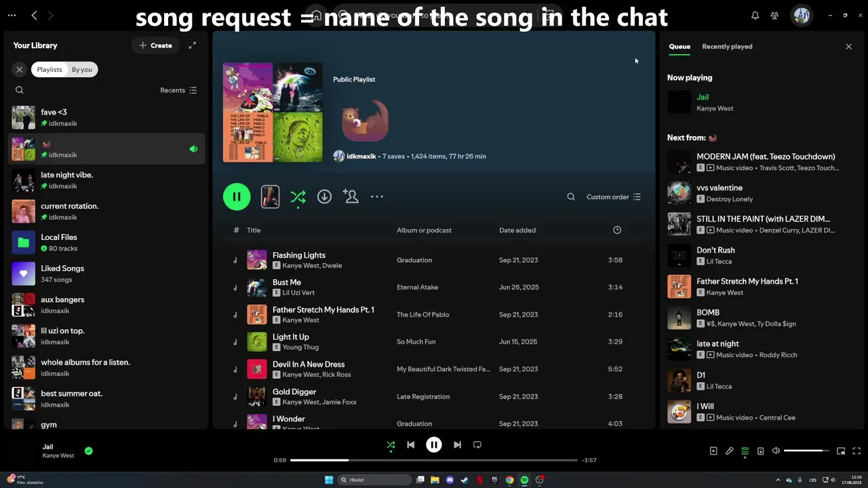Close the queue panel with the X

[848, 46]
